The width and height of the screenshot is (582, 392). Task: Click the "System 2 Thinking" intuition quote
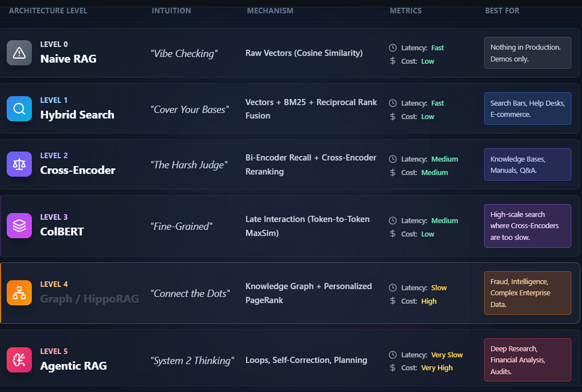pos(193,360)
